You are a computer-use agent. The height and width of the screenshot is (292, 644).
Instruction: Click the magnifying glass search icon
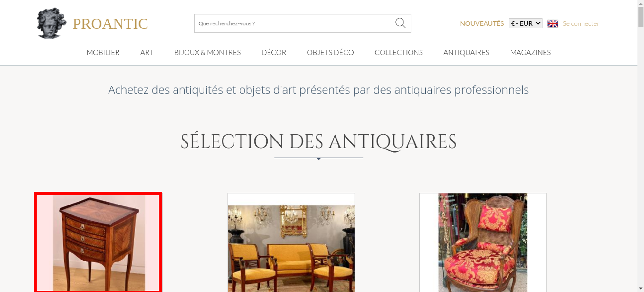[x=400, y=23]
